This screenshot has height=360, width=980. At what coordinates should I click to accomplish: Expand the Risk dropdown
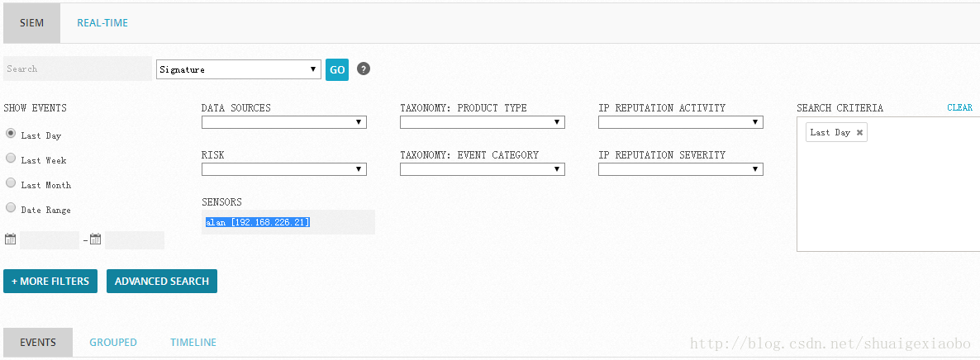point(284,169)
